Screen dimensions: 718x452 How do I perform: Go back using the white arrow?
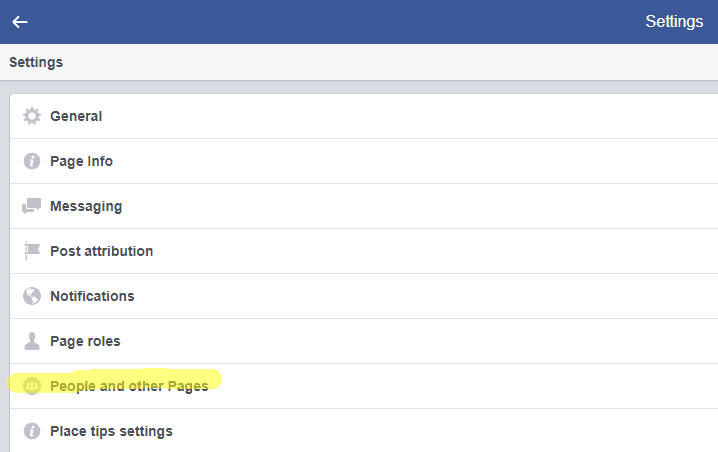(20, 22)
